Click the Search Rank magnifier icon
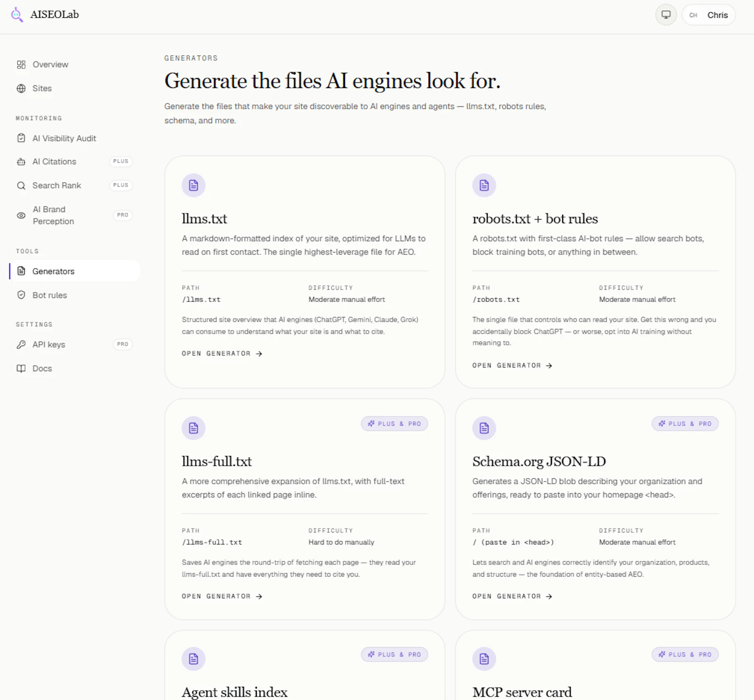 point(21,186)
